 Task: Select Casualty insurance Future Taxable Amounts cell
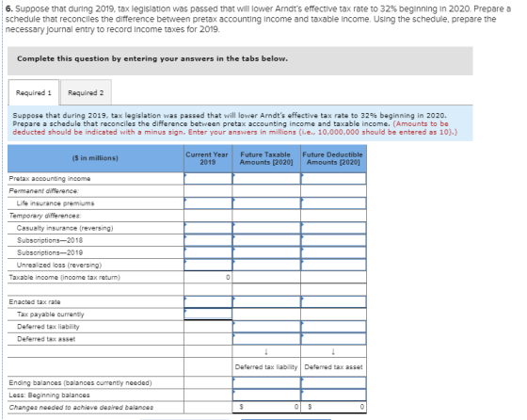point(266,228)
